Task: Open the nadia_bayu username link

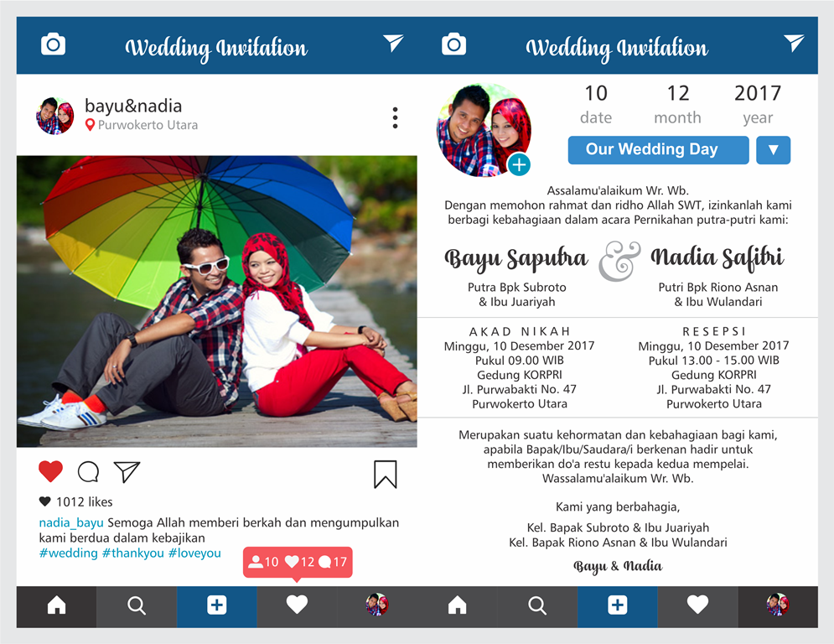Action: pos(71,523)
